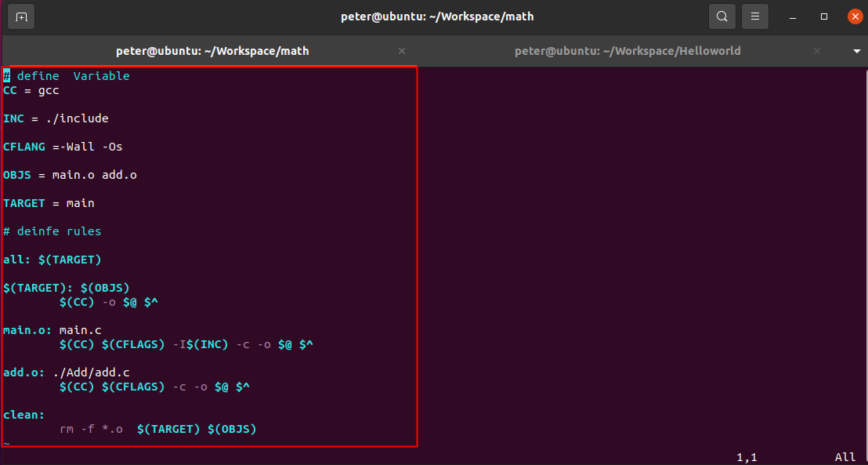Click the 'INC = ./include' line

[56, 118]
